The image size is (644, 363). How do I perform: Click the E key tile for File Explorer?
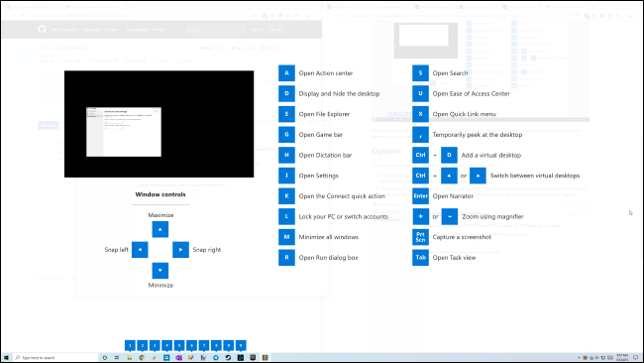[x=286, y=114]
